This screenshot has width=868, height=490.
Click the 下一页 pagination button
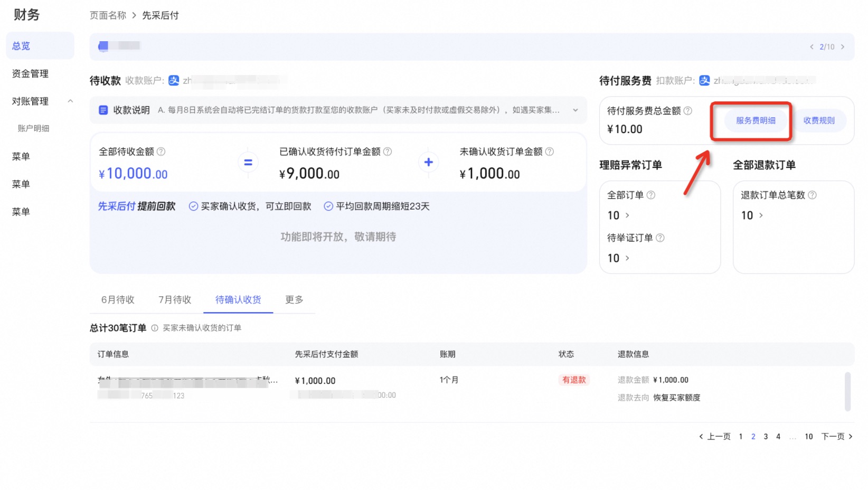(837, 436)
